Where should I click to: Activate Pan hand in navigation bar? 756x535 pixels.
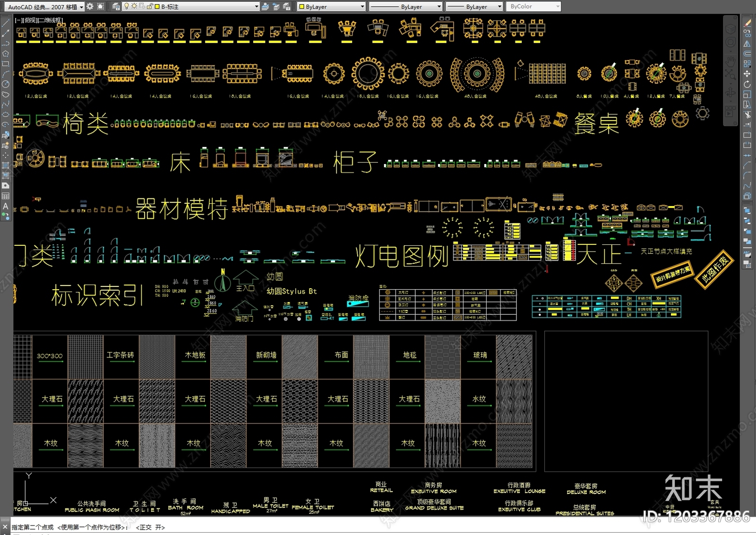pyautogui.click(x=730, y=61)
